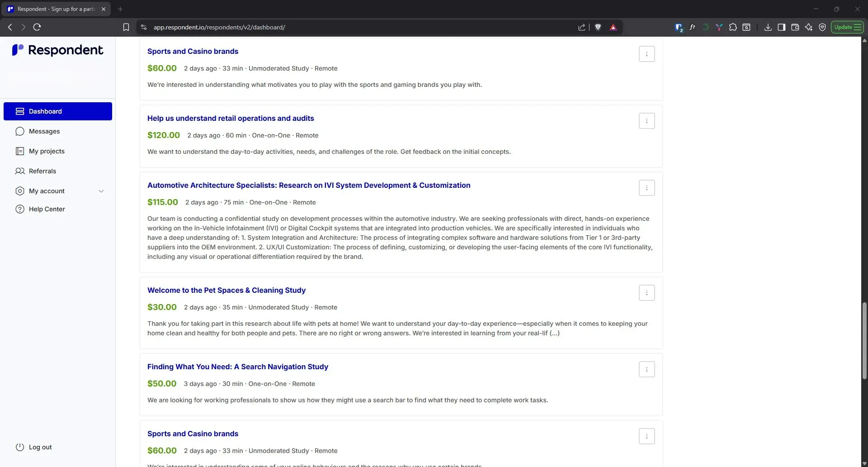Screen dimensions: 868x467
Task: Open the browser extensions puzzle icon
Action: pos(733,27)
